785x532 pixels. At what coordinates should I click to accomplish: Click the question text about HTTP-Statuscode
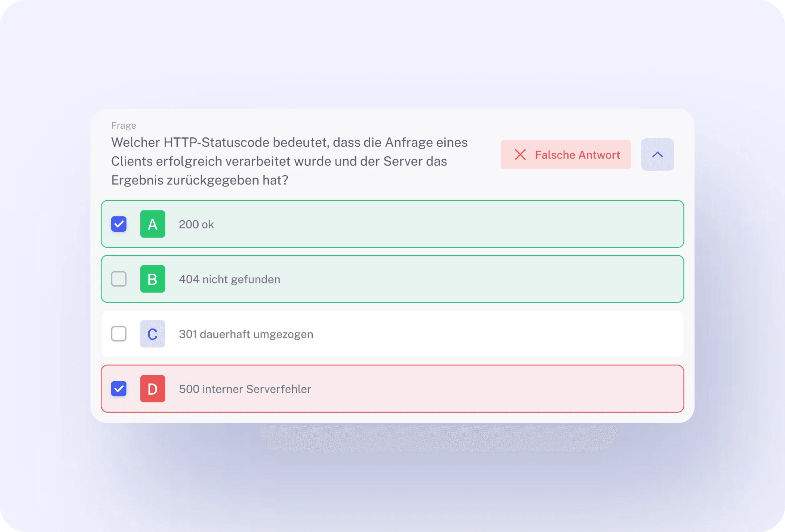[x=289, y=161]
